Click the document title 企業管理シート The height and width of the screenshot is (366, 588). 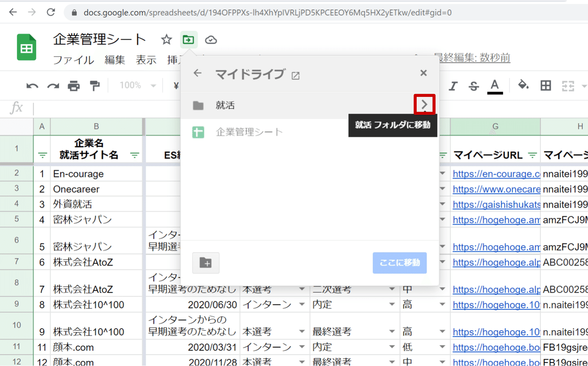coord(99,39)
